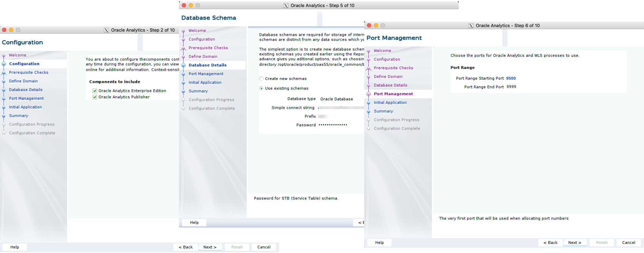
Task: Minimize the Step 6 of 10 window
Action: (376, 25)
